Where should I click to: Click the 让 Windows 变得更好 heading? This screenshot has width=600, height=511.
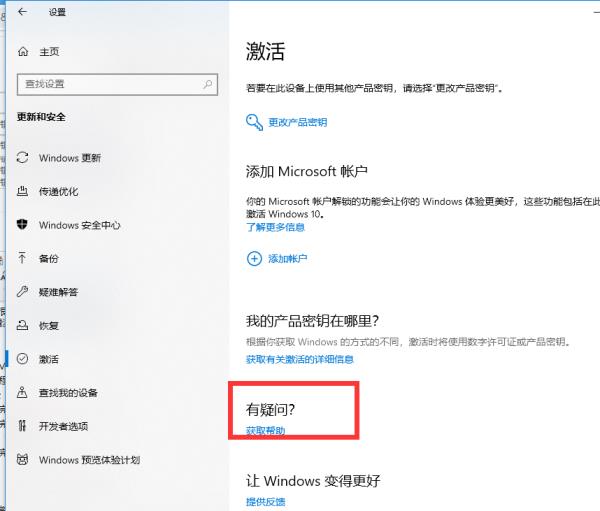click(x=313, y=481)
